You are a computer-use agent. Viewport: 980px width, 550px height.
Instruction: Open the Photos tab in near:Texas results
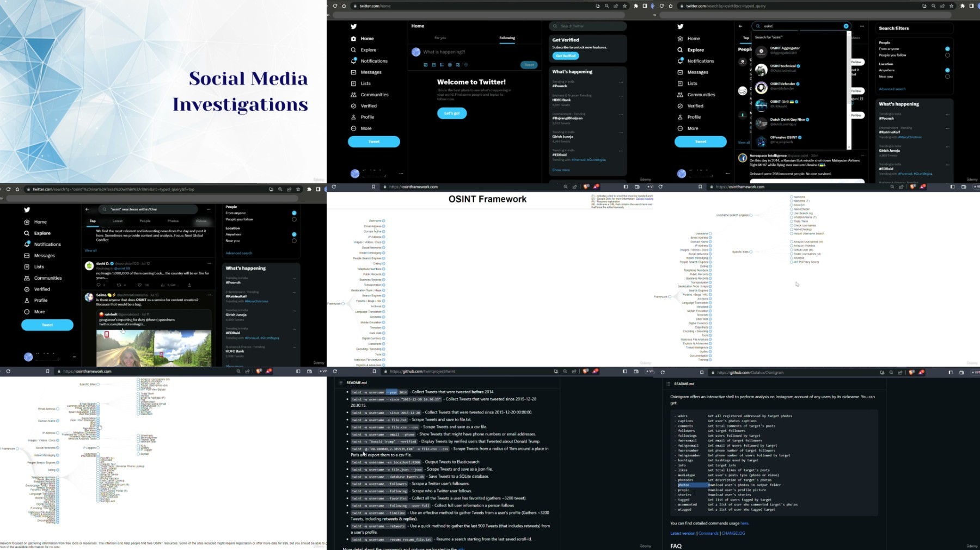[173, 221]
